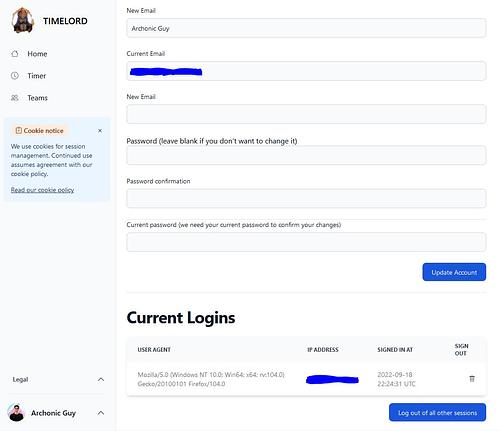Viewport: 500px width, 431px height.
Task: Open the Legal menu label
Action: [x=20, y=379]
